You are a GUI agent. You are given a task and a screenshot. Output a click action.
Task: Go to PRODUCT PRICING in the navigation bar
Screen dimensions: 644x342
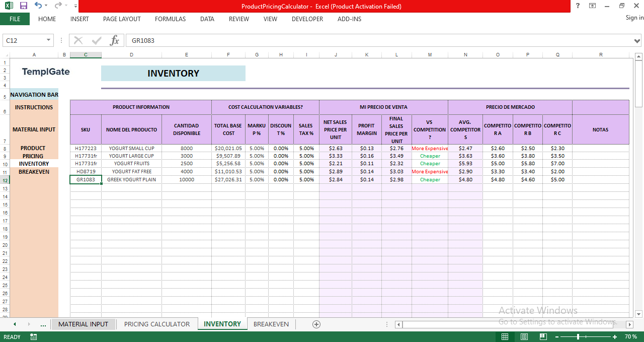(33, 152)
